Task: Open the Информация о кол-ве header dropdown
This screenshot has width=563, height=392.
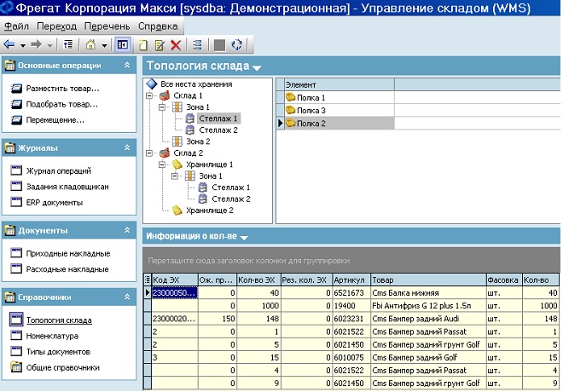Action: [244, 238]
